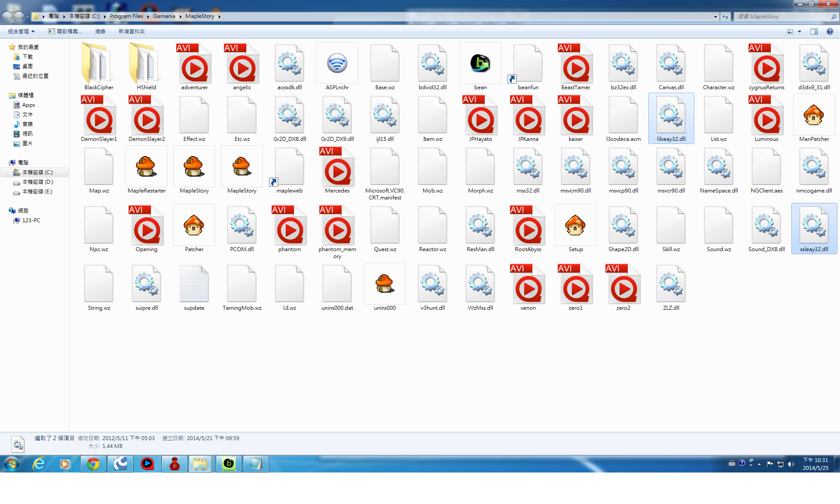Screen dimensions: 840x504
Task: Open the view options dropdown arrow
Action: point(799,31)
